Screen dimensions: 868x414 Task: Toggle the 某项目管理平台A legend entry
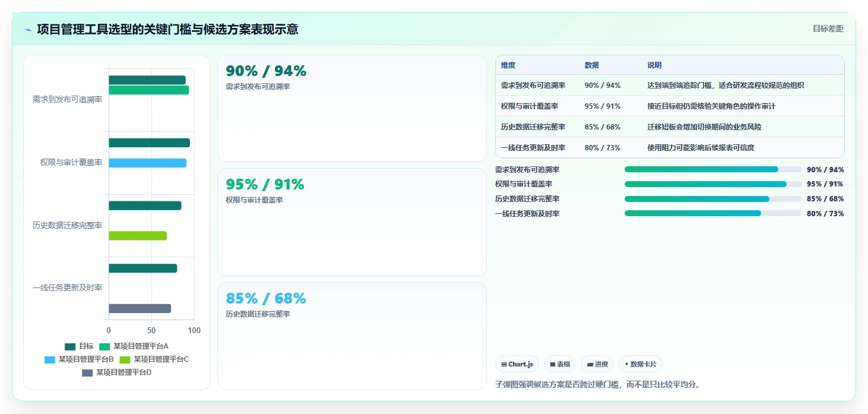pos(134,346)
